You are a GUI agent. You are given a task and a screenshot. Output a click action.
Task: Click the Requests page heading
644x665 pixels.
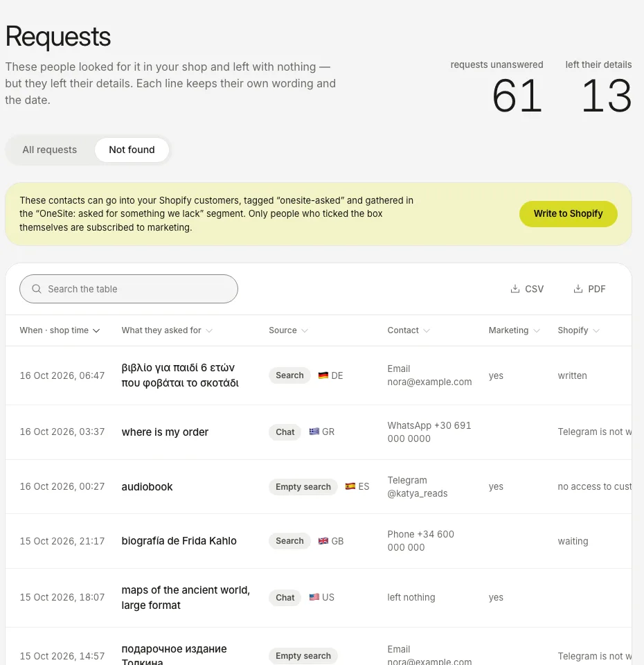click(58, 37)
